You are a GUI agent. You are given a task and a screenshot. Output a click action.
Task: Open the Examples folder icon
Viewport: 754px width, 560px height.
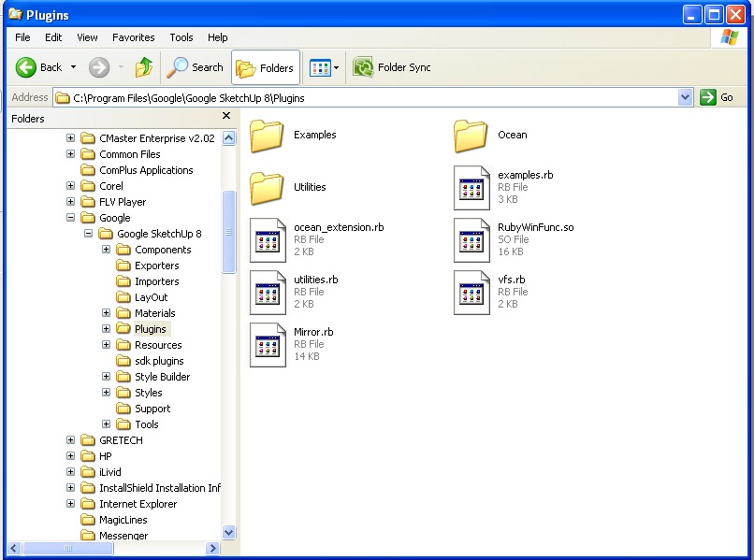tap(267, 136)
